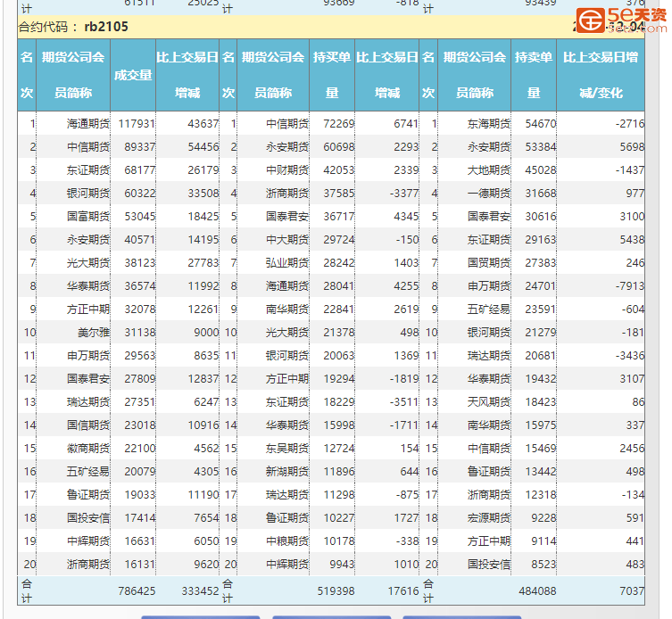Select 海通期货 in the volume ranking

click(88, 124)
